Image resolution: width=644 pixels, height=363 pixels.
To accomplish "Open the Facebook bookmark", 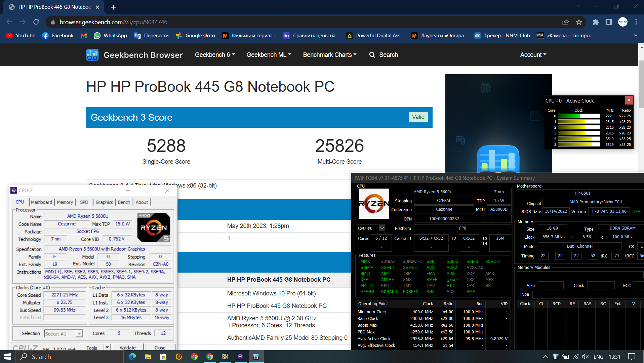I will 58,36.
